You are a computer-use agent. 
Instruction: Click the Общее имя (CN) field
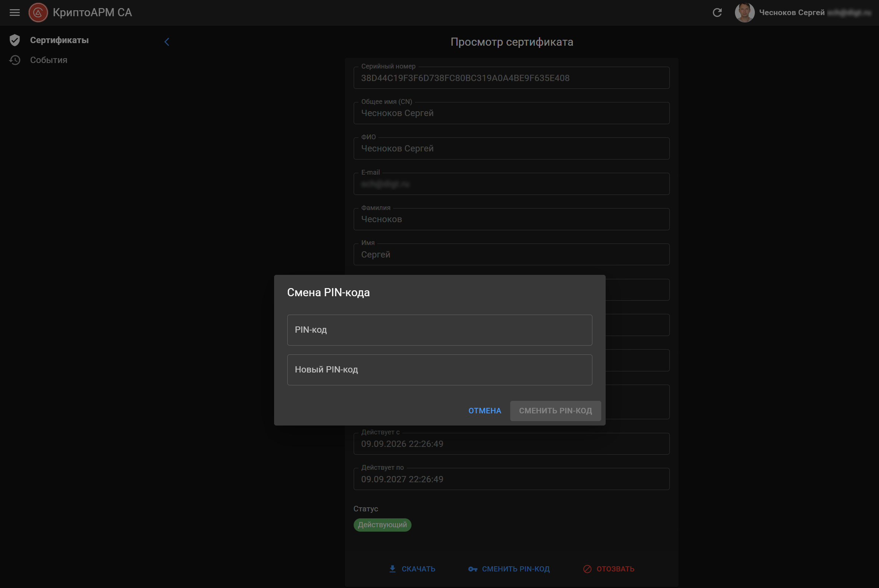click(x=511, y=113)
